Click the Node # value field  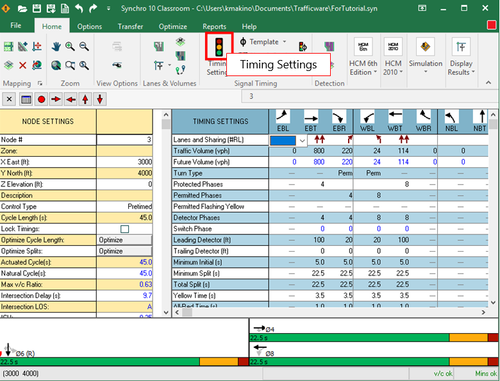[125, 140]
